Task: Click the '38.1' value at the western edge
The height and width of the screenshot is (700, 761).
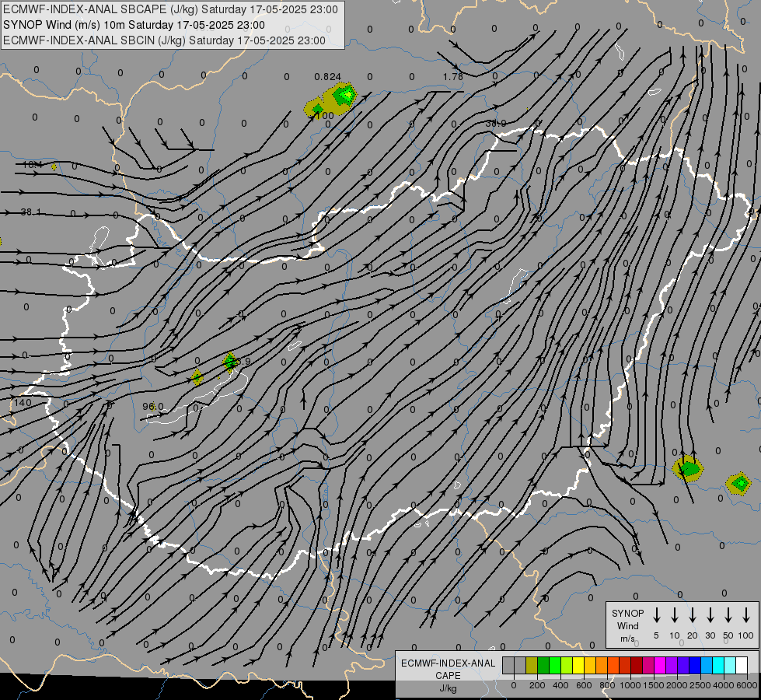Action: [31, 212]
